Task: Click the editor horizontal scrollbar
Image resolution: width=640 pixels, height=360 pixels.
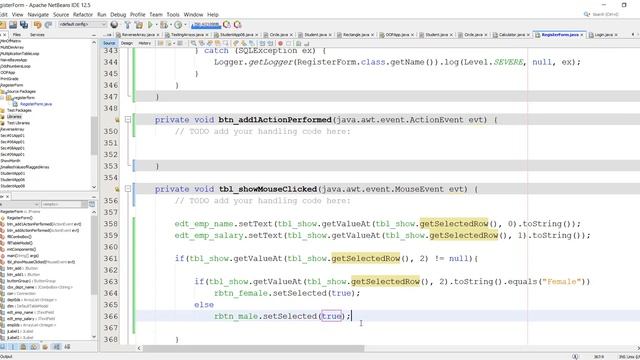Action: coord(253,348)
